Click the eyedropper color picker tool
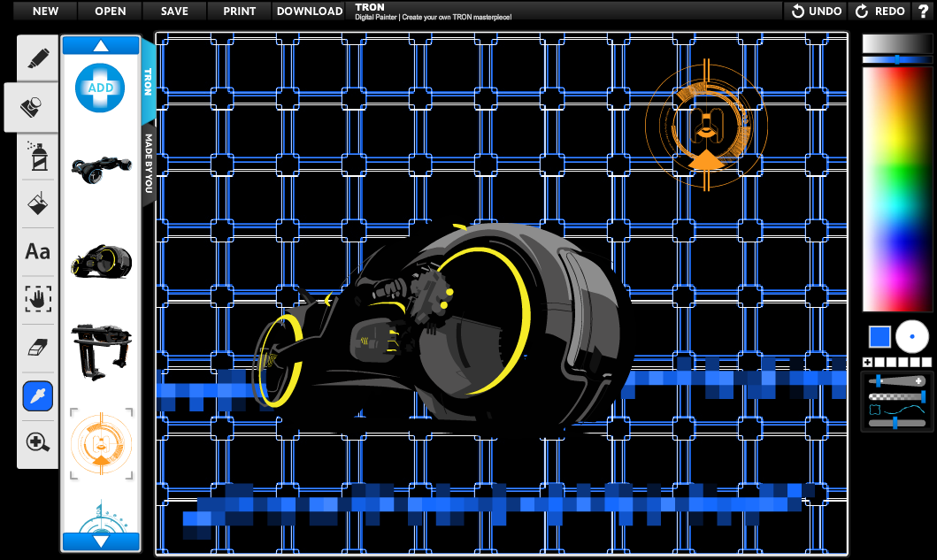Viewport: 937px width, 560px height. 38,395
